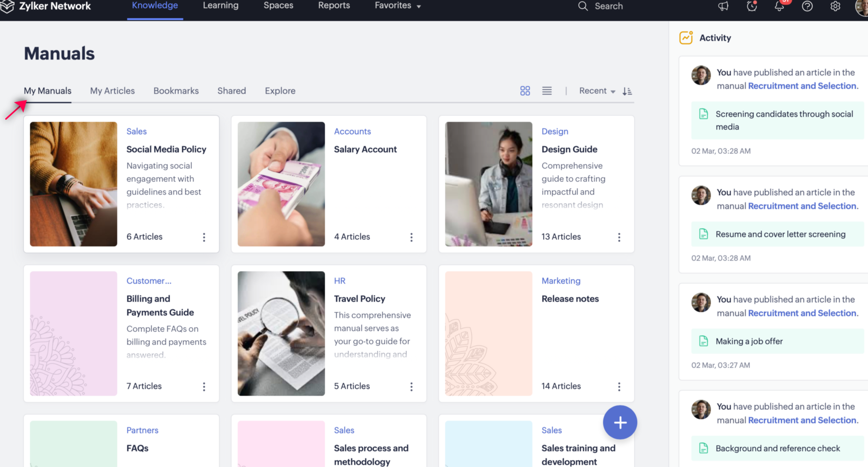Open settings gear icon

coord(835,6)
